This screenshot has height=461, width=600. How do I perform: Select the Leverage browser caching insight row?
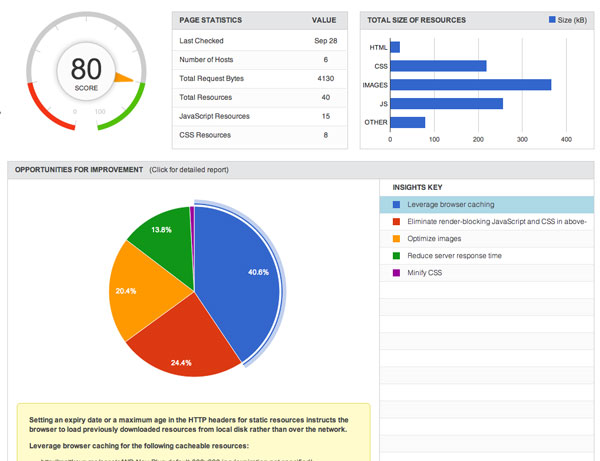(x=487, y=205)
